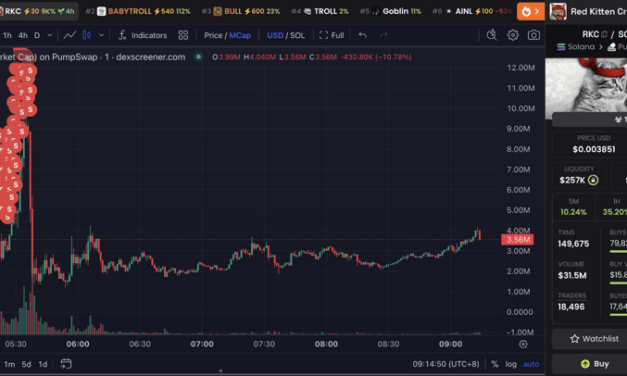Viewport: 627px width, 376px height.
Task: Open Full screen chart
Action: (331, 36)
